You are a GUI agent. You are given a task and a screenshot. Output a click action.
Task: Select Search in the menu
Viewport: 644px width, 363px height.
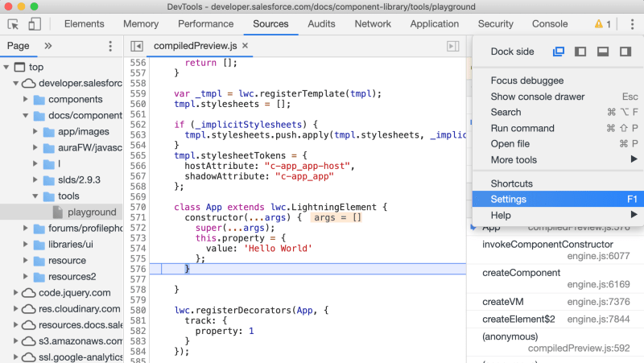pyautogui.click(x=558, y=112)
